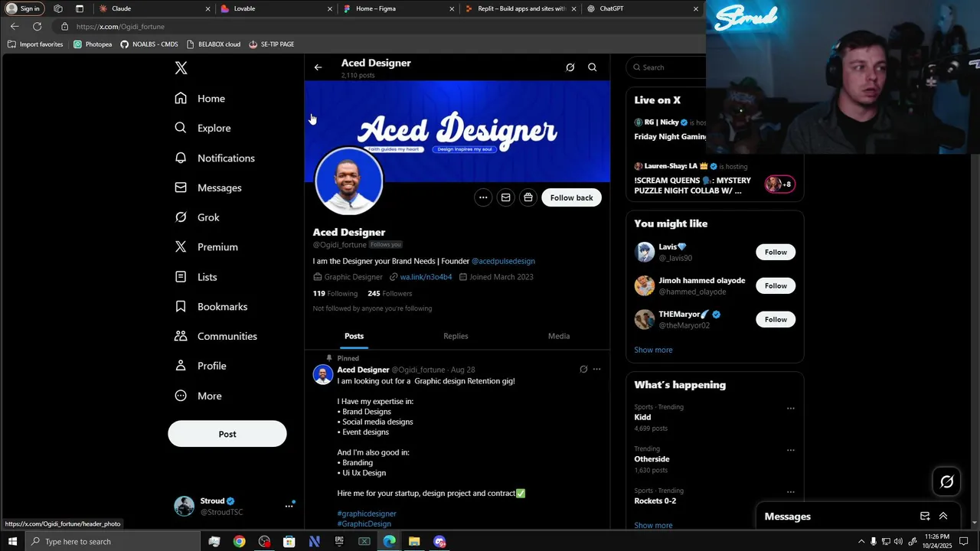
Task: Expand the Messages drawer
Action: [x=943, y=517]
